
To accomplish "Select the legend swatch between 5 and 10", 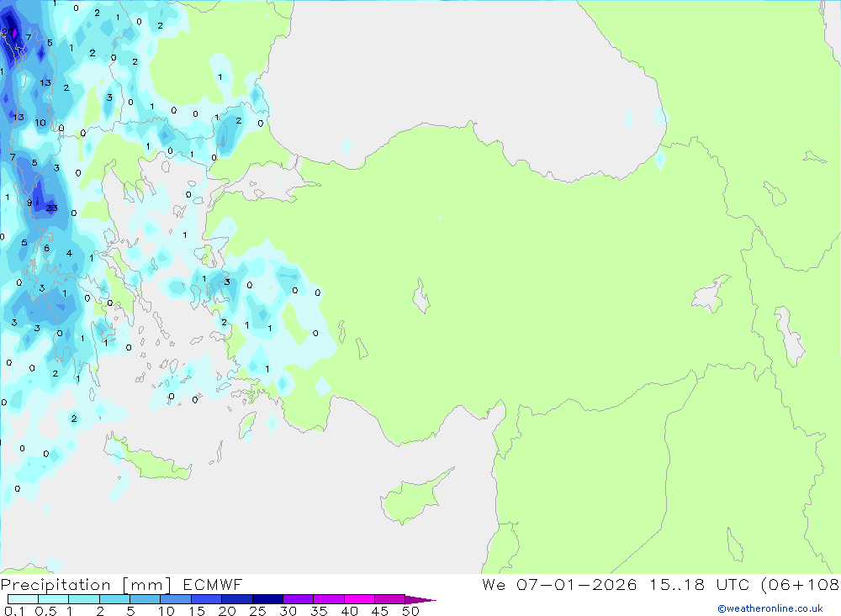I will tap(145, 599).
